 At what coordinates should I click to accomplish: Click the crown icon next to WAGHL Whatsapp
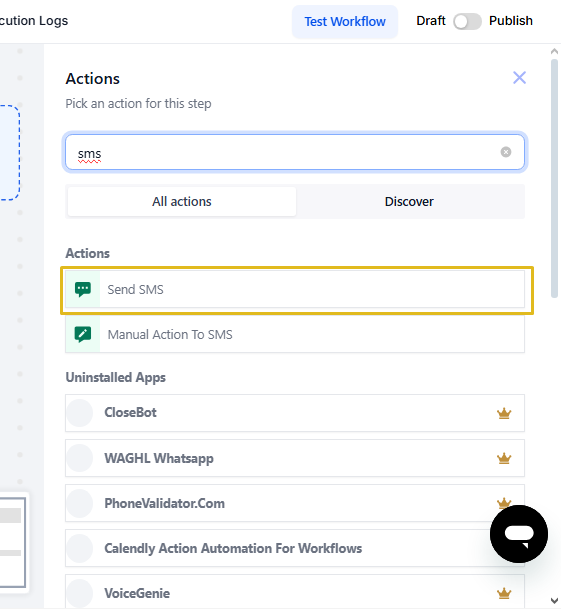tap(504, 458)
